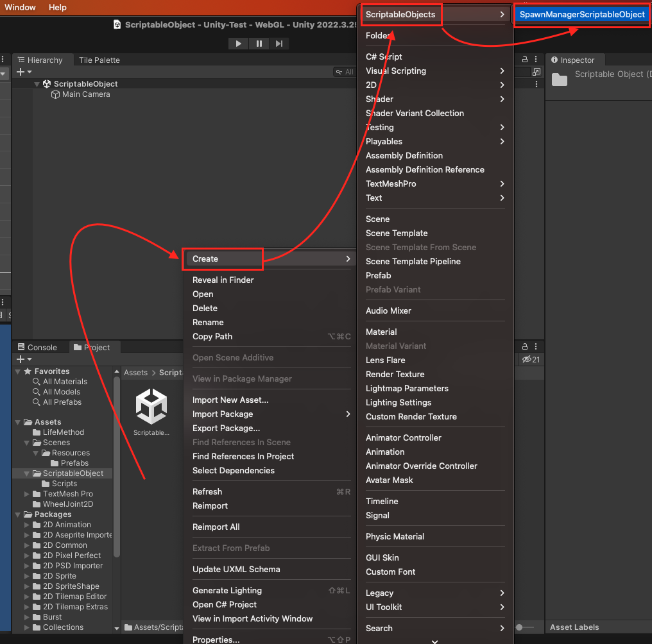652x644 pixels.
Task: Click the Step forward button
Action: 279,44
